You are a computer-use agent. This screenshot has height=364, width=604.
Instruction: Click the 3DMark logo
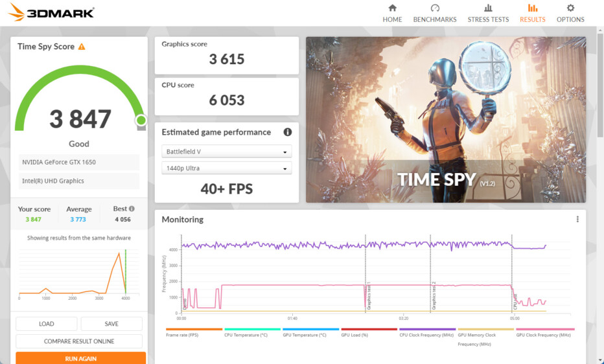[x=51, y=12]
